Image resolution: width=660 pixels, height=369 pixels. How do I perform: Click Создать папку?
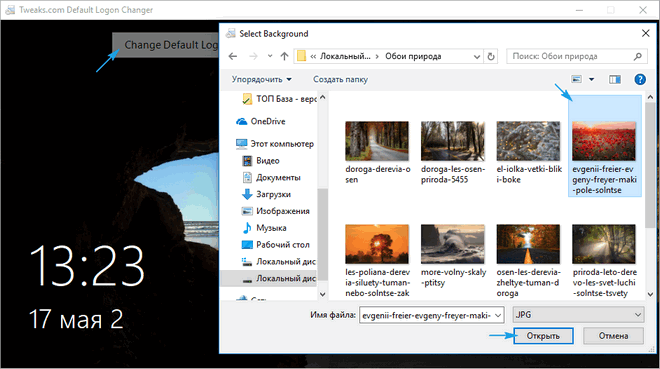(340, 79)
